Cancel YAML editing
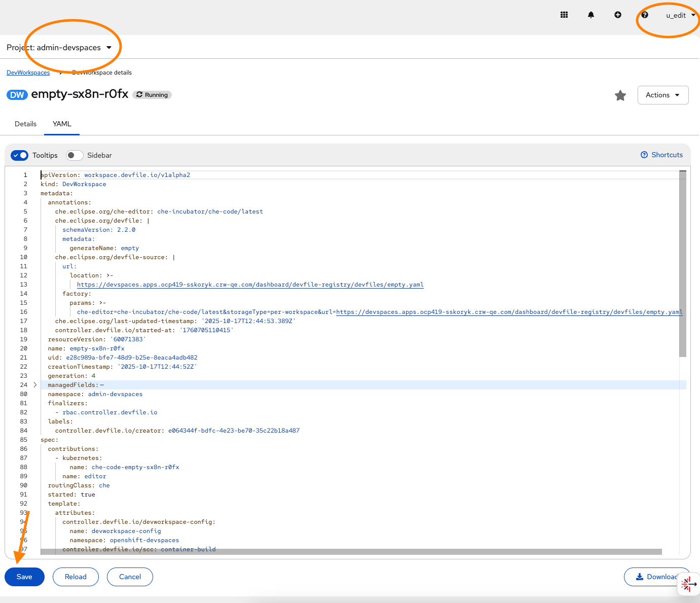This screenshot has height=603, width=700. [x=130, y=577]
